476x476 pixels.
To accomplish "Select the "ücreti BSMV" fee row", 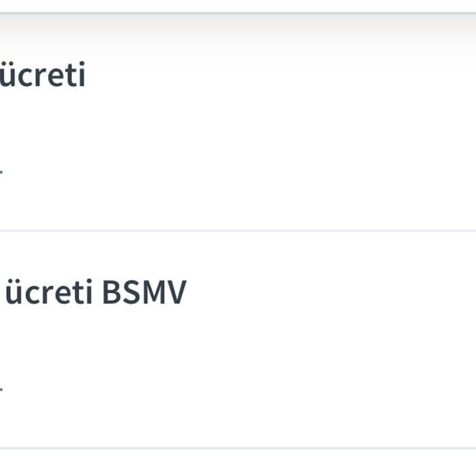I will point(238,340).
